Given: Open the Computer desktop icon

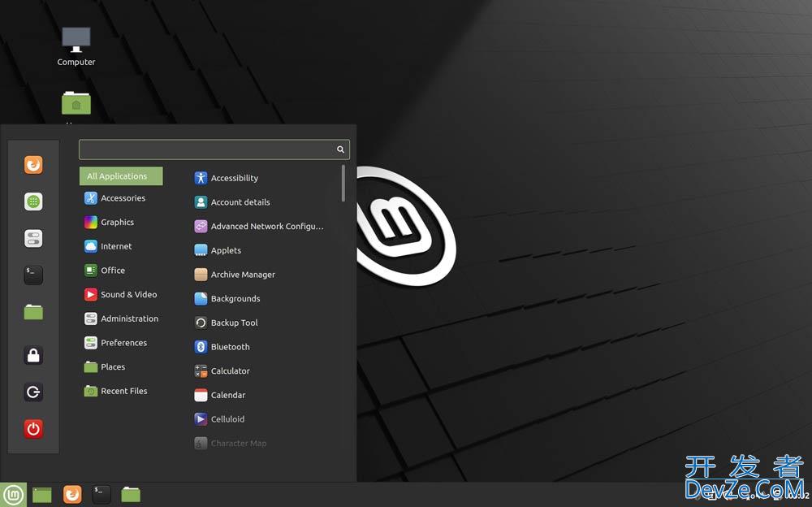Looking at the screenshot, I should point(76,46).
